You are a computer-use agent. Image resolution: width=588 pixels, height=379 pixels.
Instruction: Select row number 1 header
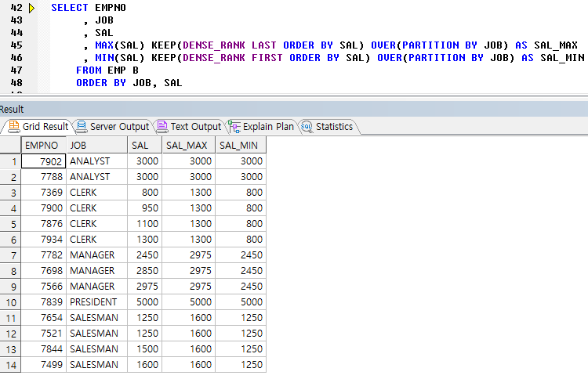pyautogui.click(x=10, y=161)
